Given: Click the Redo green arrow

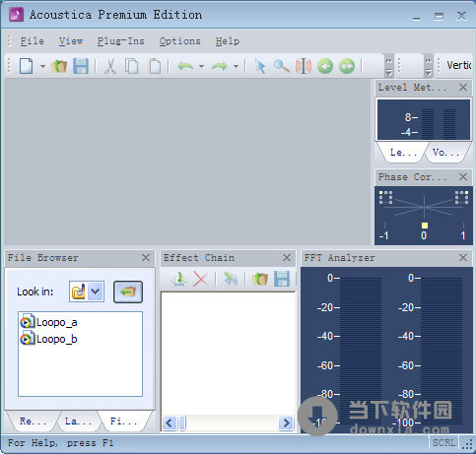Looking at the screenshot, I should [220, 66].
